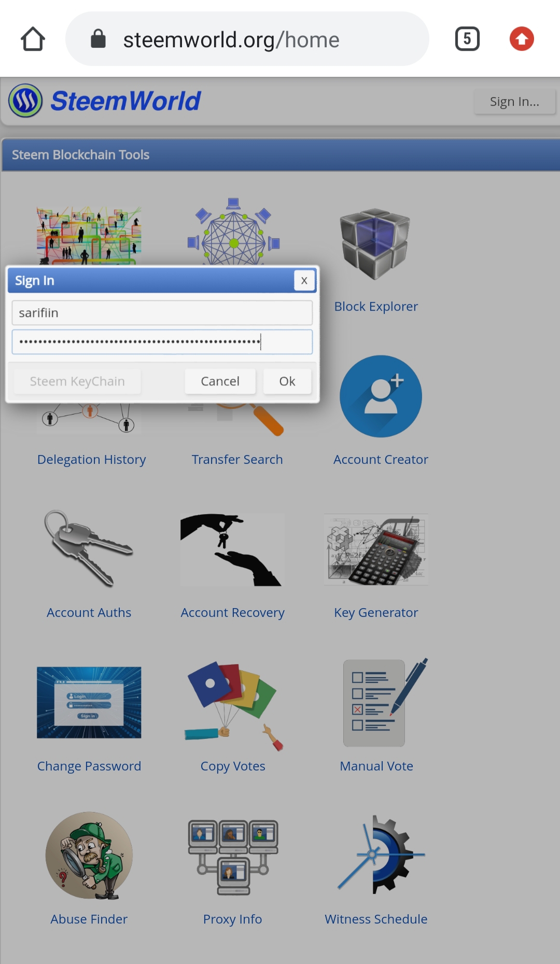
Task: Open the Change Password link
Action: pos(89,766)
